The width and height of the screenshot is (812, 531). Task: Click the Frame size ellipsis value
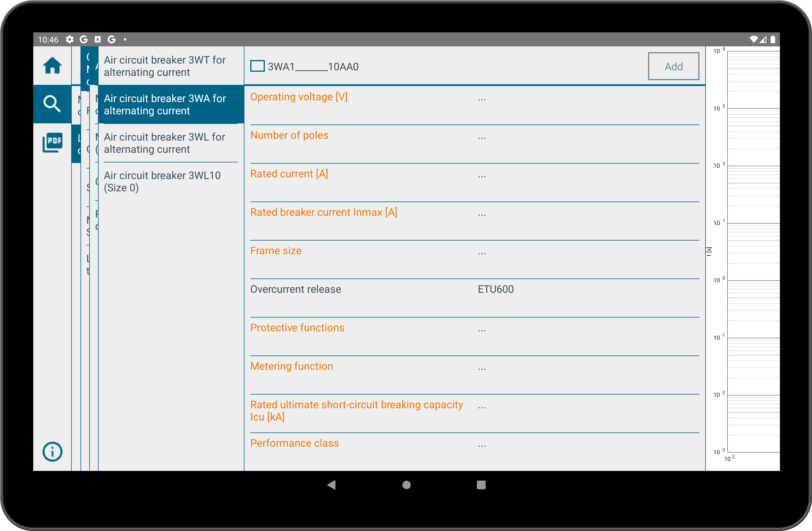pos(482,253)
